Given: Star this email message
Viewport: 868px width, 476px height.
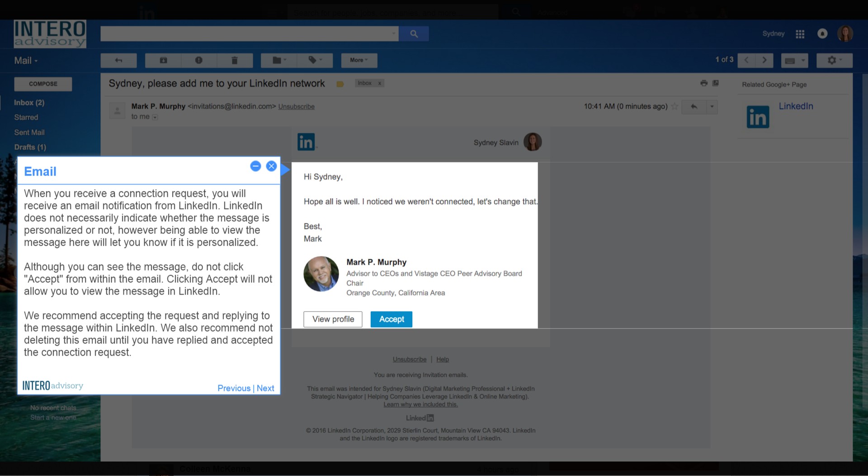Looking at the screenshot, I should (675, 106).
